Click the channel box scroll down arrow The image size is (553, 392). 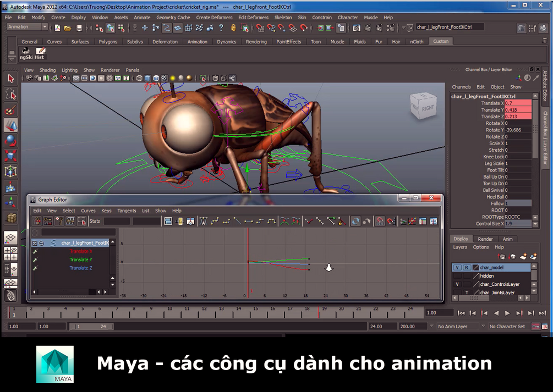[535, 224]
